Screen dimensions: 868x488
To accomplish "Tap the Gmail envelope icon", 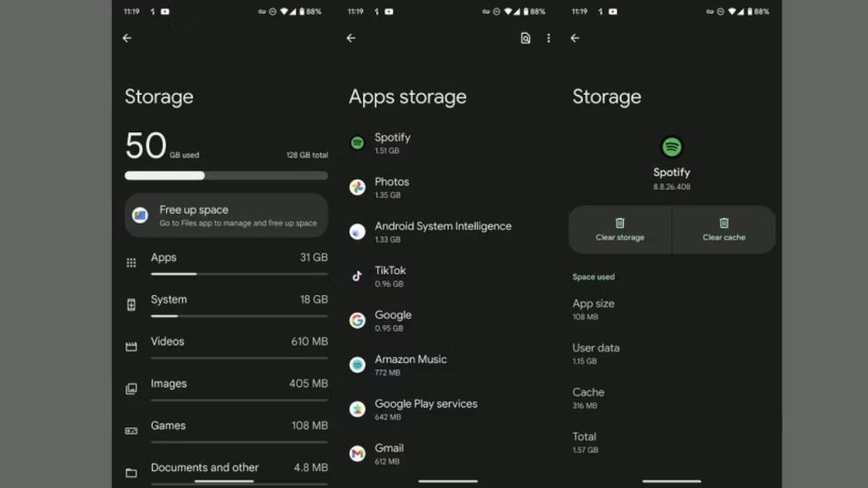I will click(358, 454).
